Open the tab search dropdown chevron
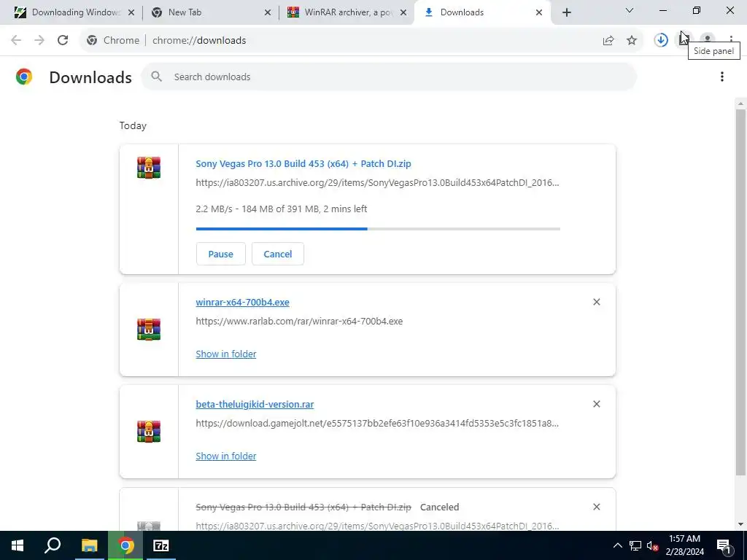 point(630,10)
